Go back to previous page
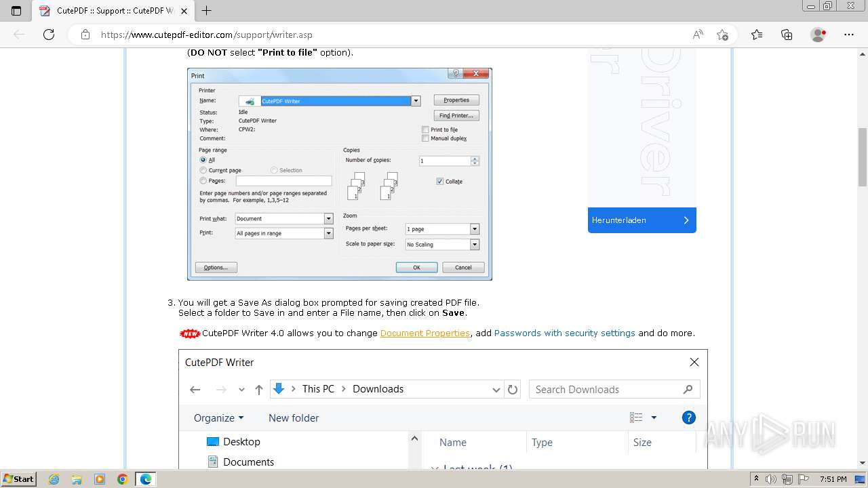 [x=19, y=35]
